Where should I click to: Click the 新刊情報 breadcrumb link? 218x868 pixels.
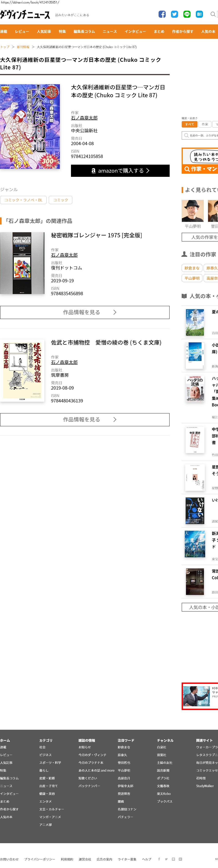(x=23, y=47)
